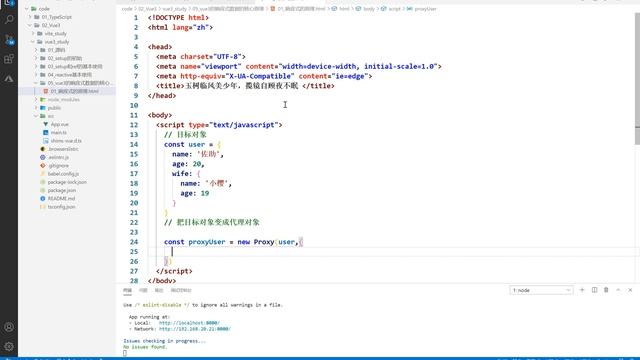
Task: Switch to the first terminal panel tab
Action: pos(127,290)
